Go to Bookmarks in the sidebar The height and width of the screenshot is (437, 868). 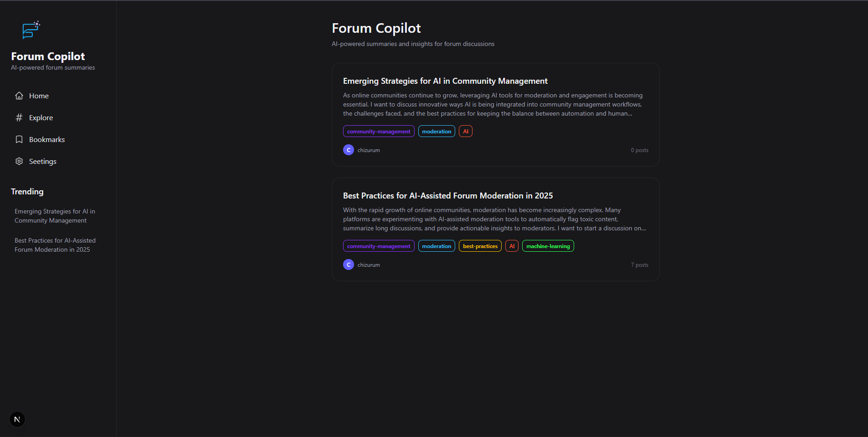coord(46,139)
